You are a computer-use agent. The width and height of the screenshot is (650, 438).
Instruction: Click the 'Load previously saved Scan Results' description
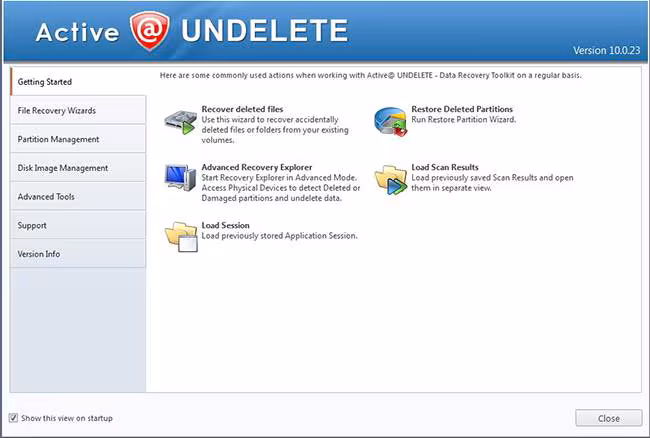coord(492,183)
